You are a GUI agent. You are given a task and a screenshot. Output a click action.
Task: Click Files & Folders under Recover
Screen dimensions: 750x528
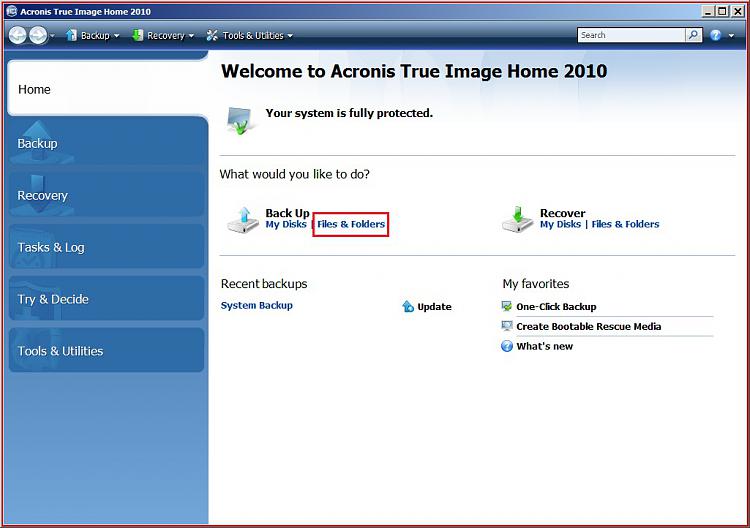point(625,224)
